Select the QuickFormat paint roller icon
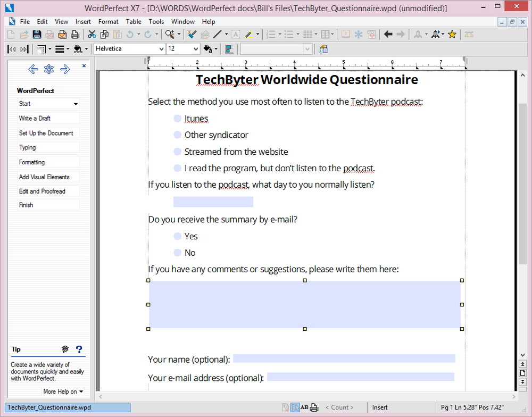The height and width of the screenshot is (417, 532). coord(192,34)
